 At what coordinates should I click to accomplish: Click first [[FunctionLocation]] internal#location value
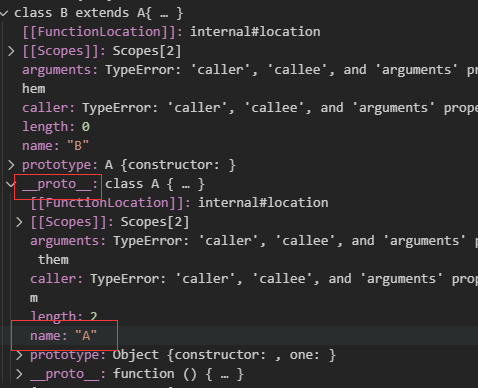(x=255, y=32)
